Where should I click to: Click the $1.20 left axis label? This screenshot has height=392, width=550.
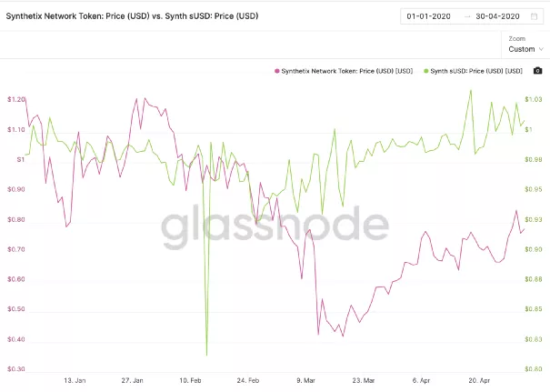pos(15,99)
